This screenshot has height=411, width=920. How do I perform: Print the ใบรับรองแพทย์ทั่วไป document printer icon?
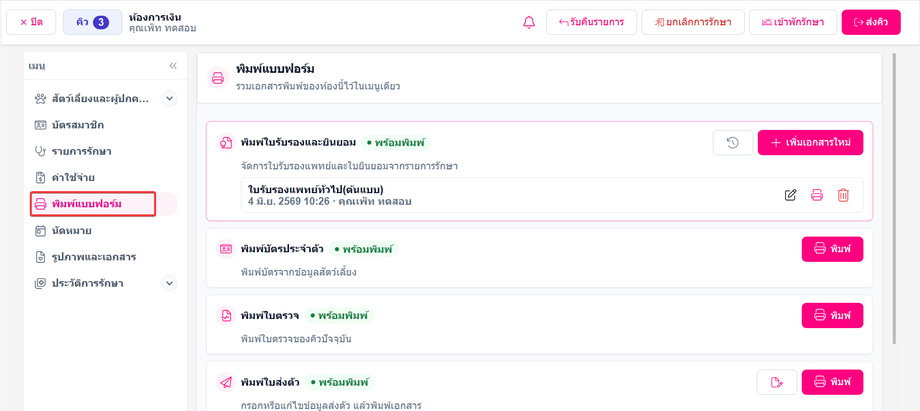click(x=817, y=195)
